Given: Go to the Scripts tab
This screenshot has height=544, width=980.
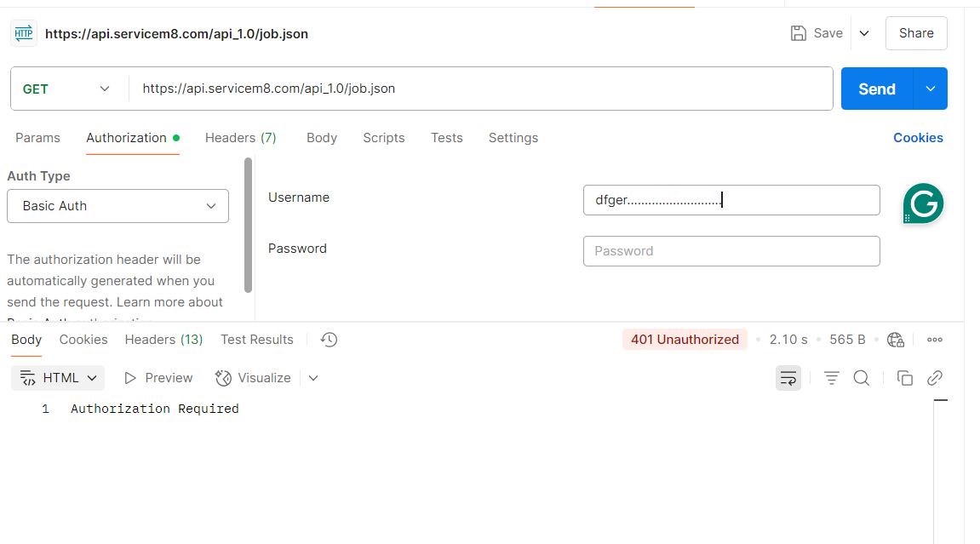Looking at the screenshot, I should click(384, 138).
